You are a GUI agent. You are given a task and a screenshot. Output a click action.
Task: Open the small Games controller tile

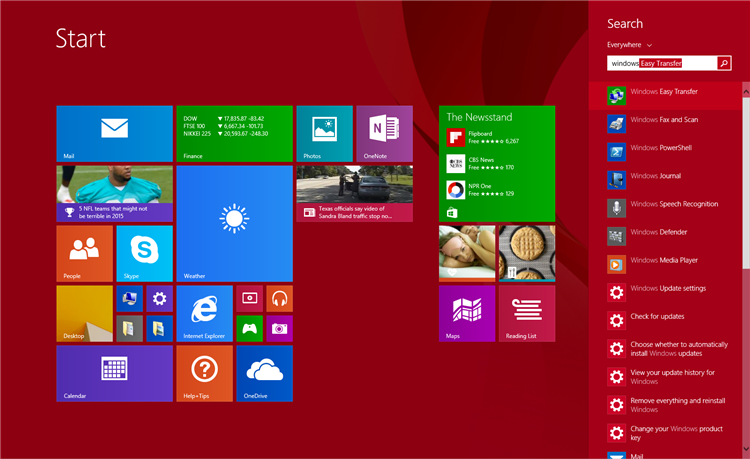click(x=250, y=328)
